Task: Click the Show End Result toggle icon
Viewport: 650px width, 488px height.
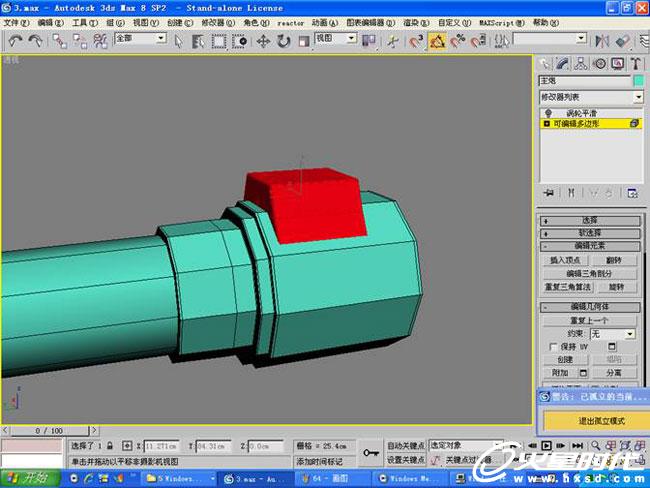Action: (571, 193)
